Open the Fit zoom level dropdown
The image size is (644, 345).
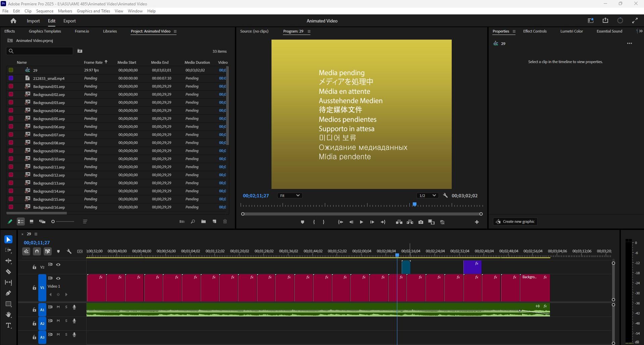point(290,195)
